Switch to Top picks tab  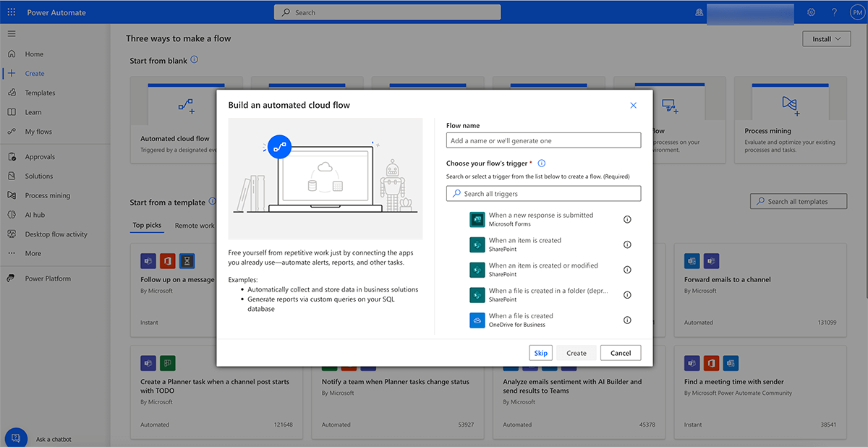click(147, 226)
